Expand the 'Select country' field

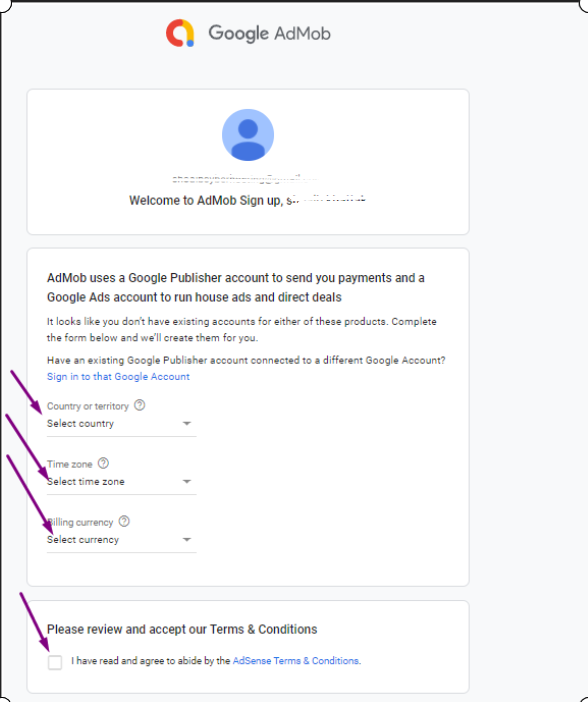tap(121, 424)
